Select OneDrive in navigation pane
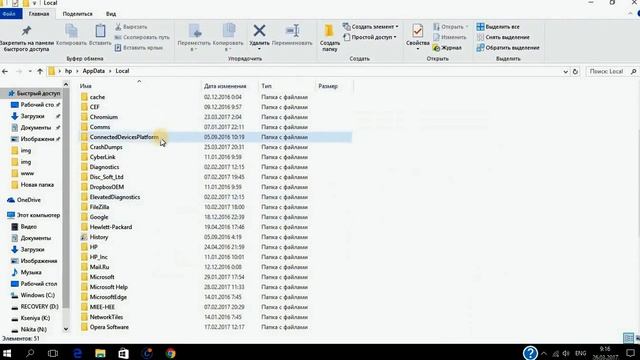640x360 pixels. click(29, 200)
